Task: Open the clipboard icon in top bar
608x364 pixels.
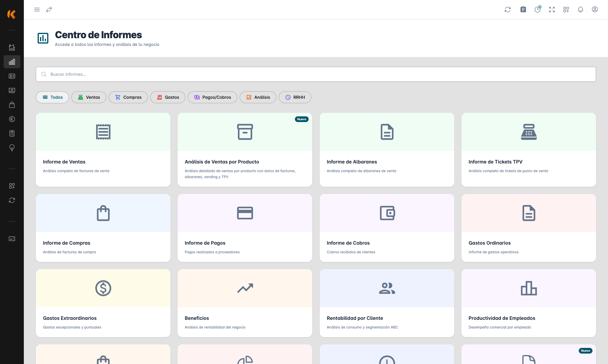Action: [523, 10]
